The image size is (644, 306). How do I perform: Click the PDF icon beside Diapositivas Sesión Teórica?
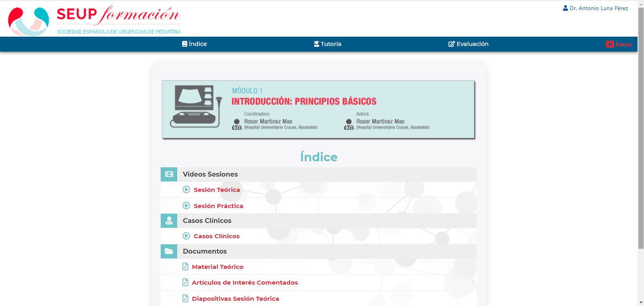[185, 298]
